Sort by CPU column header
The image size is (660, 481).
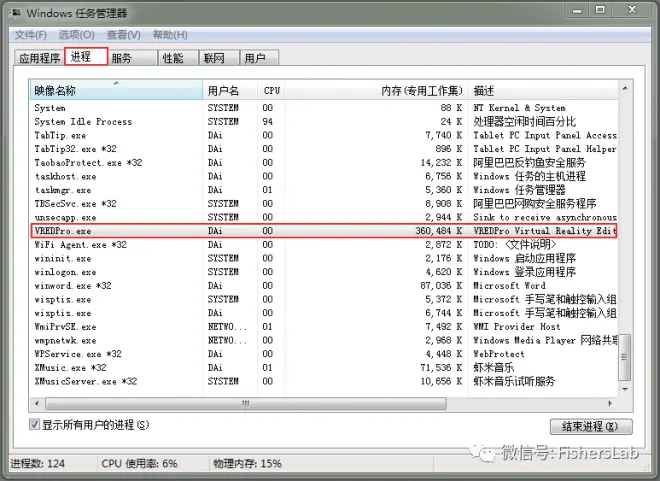coord(271,90)
